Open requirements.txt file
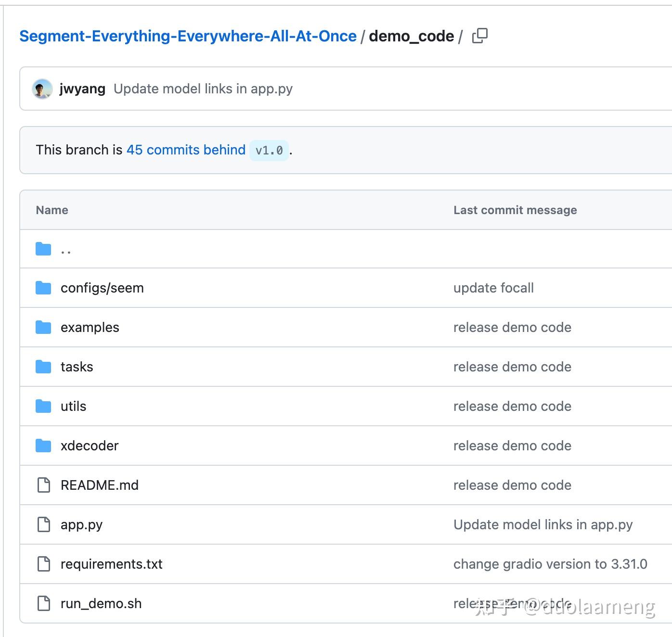This screenshot has height=637, width=672. click(x=111, y=564)
